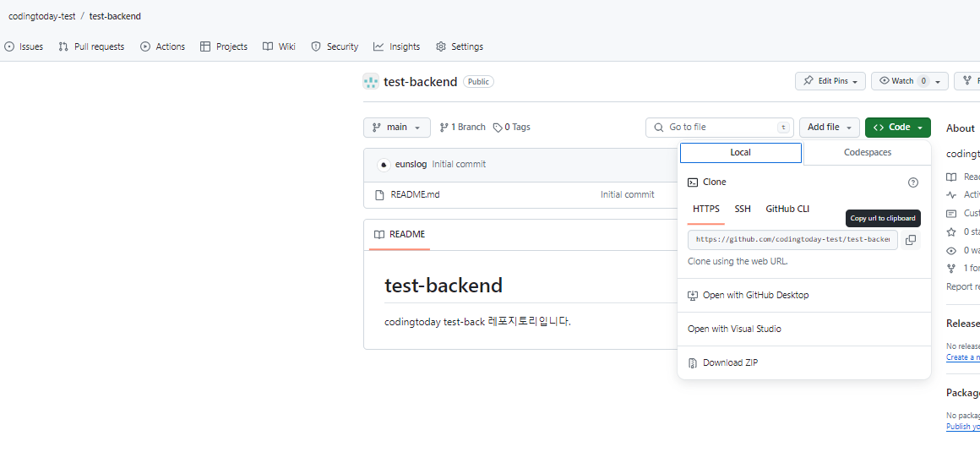
Task: Open eunslog's Initial commit message
Action: 460,165
